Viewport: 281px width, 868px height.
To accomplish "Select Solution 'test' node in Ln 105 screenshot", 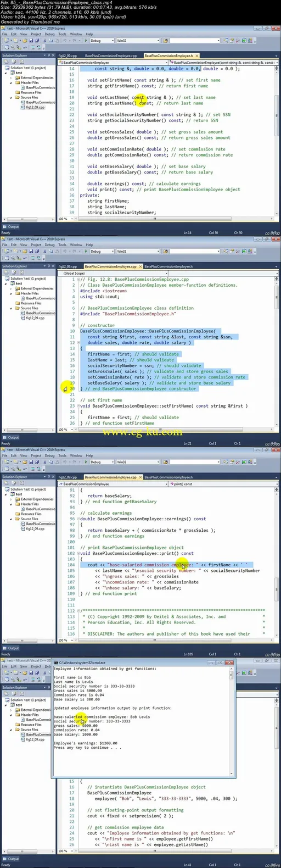I will click(28, 489).
